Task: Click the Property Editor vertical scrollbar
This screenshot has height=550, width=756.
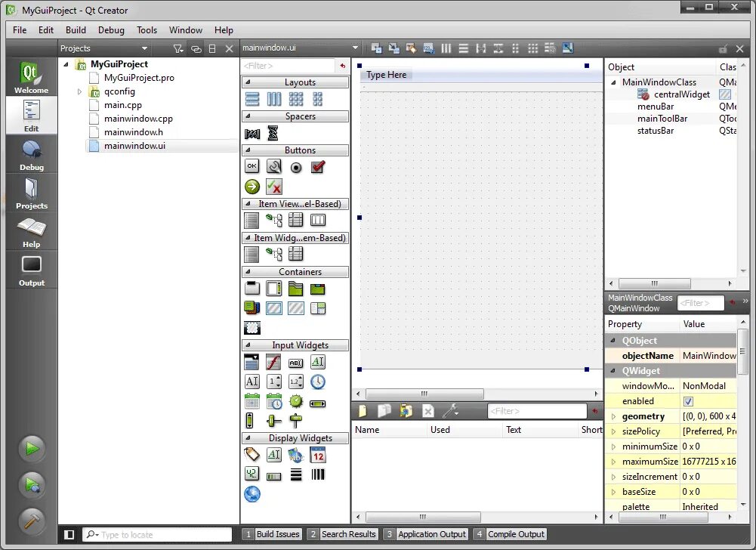Action: pos(743,351)
